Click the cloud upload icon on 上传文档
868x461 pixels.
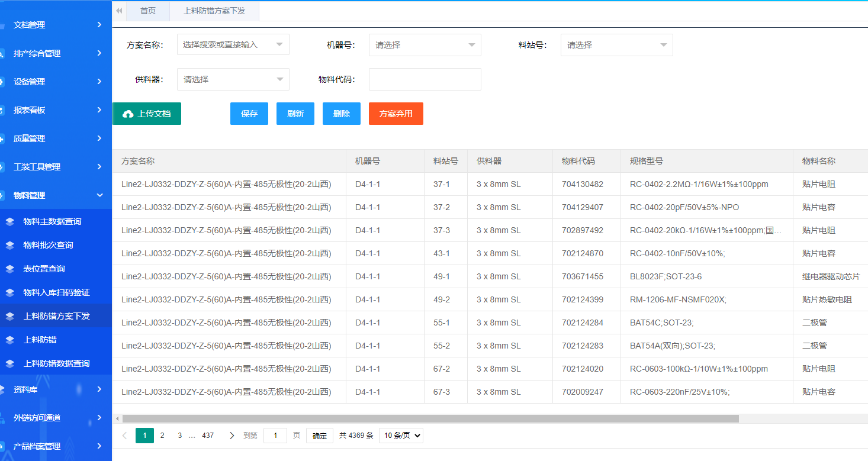click(128, 114)
